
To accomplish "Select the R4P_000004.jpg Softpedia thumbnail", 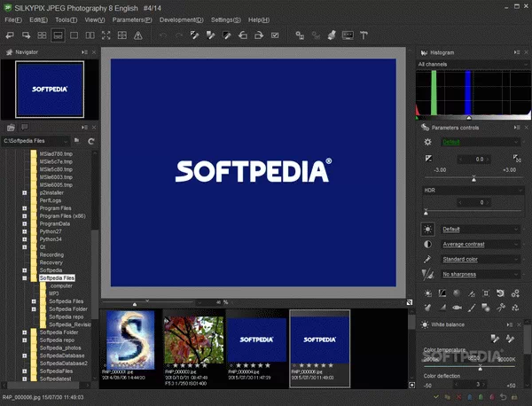I will pyautogui.click(x=257, y=340).
